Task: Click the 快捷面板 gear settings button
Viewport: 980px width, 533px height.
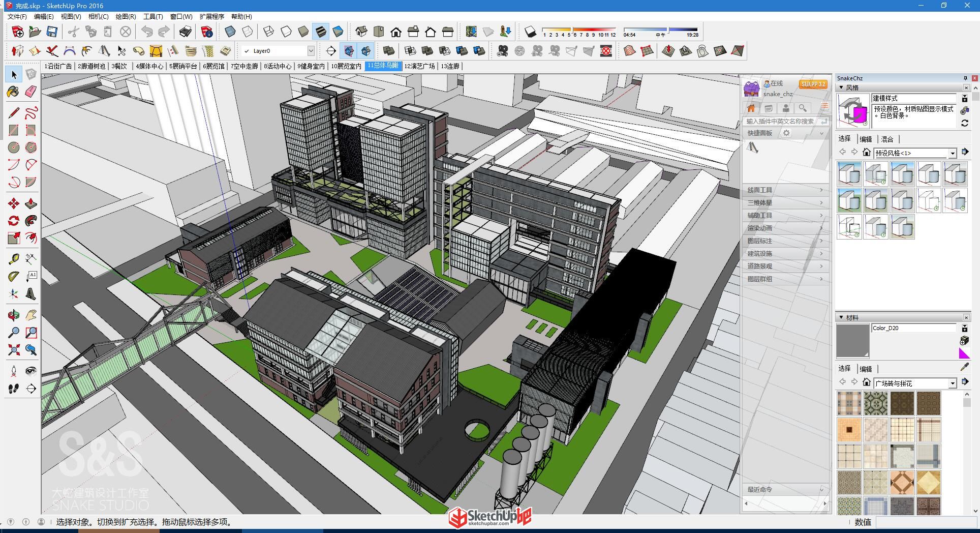Action: [x=786, y=133]
